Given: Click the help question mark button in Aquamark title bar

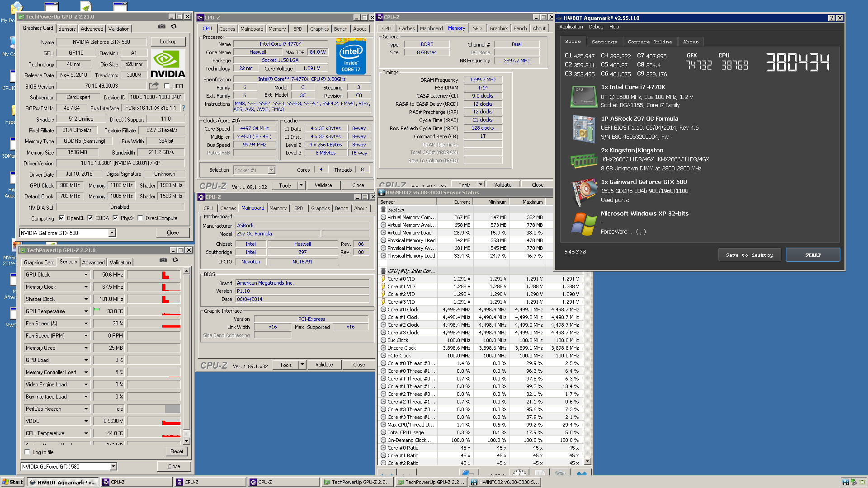Looking at the screenshot, I should (x=831, y=18).
